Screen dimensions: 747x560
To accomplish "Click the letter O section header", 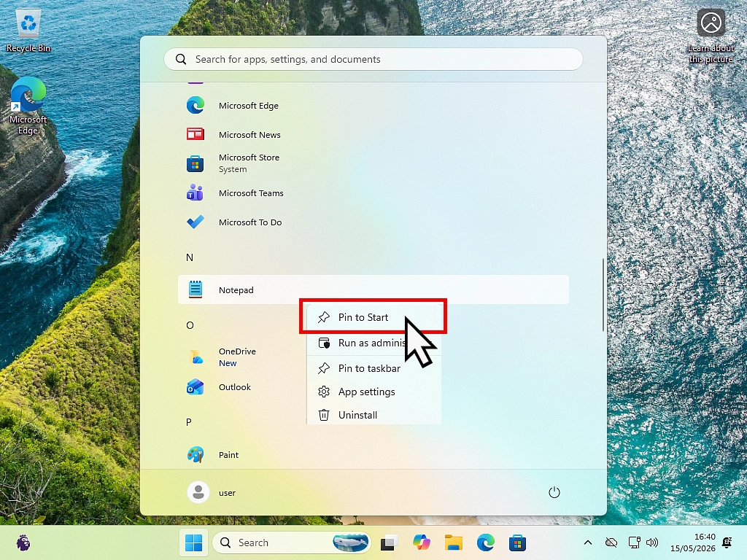I will (190, 325).
